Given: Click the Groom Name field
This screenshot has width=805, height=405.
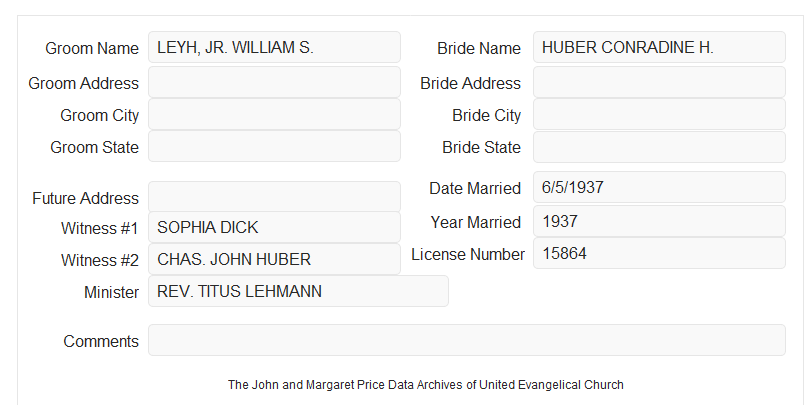Looking at the screenshot, I should 274,47.
